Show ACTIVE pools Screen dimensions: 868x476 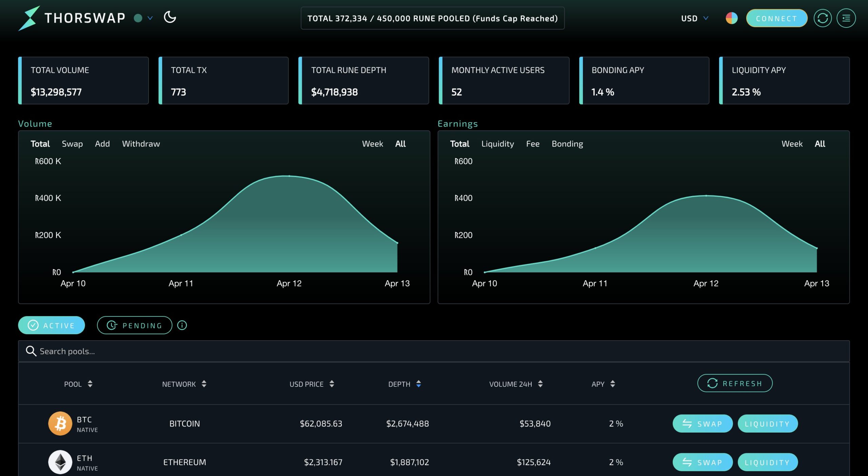(x=52, y=325)
